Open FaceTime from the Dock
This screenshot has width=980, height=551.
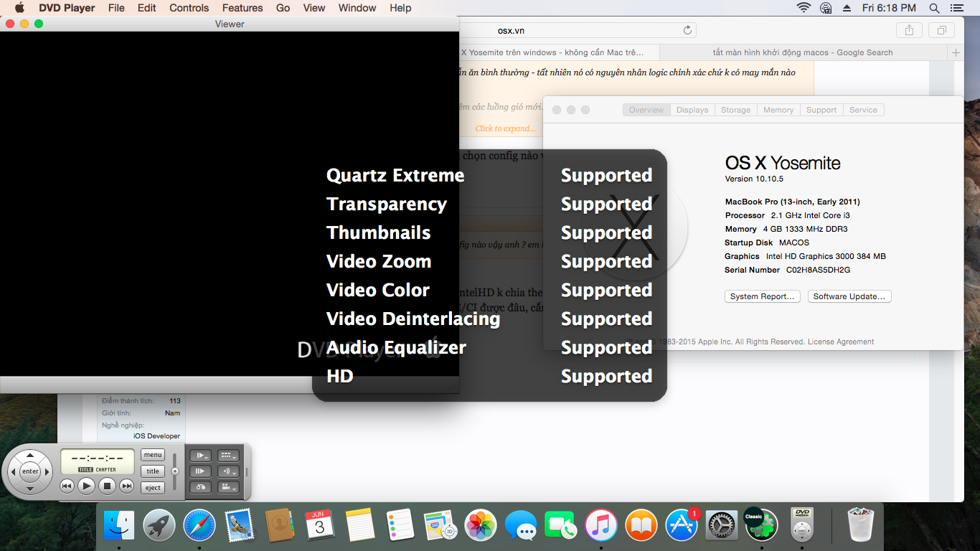(x=560, y=526)
